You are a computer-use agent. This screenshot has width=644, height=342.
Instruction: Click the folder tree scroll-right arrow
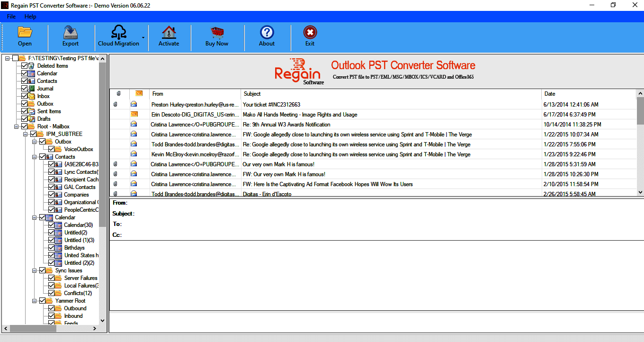point(96,328)
